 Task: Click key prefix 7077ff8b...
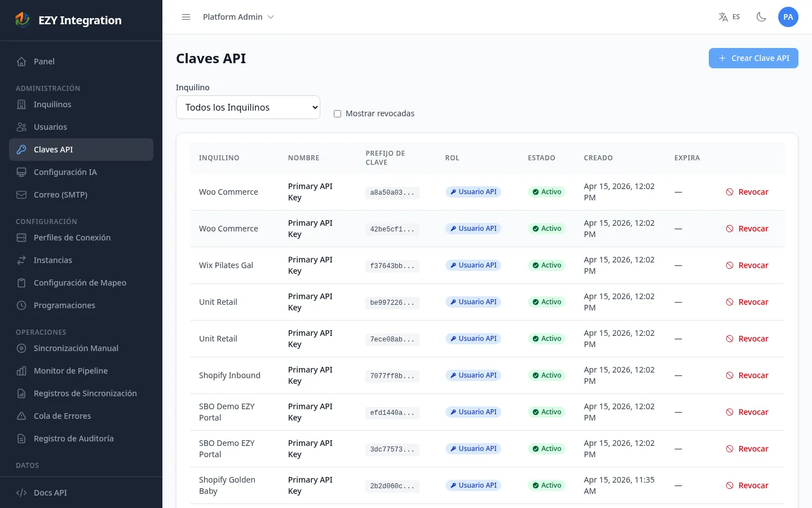tap(392, 376)
